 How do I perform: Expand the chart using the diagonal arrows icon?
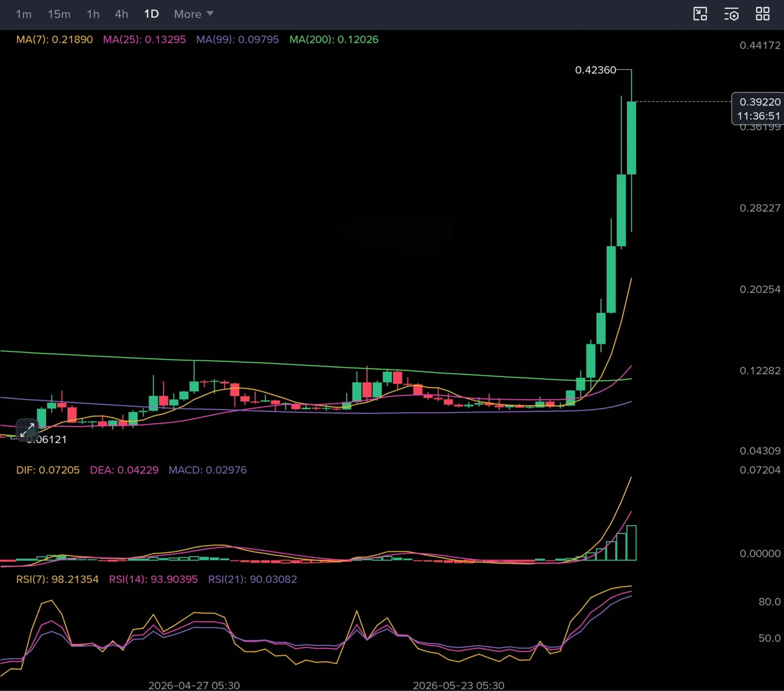click(27, 430)
